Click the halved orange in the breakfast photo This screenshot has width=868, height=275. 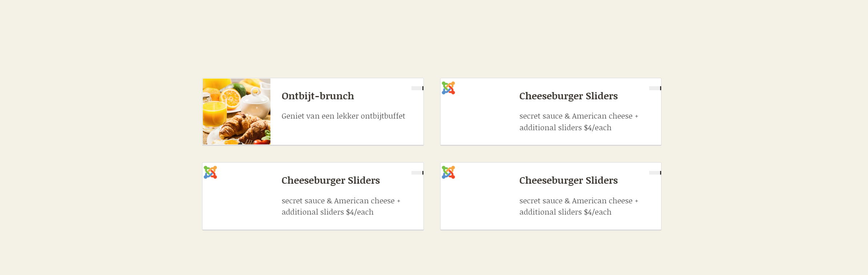(x=232, y=97)
